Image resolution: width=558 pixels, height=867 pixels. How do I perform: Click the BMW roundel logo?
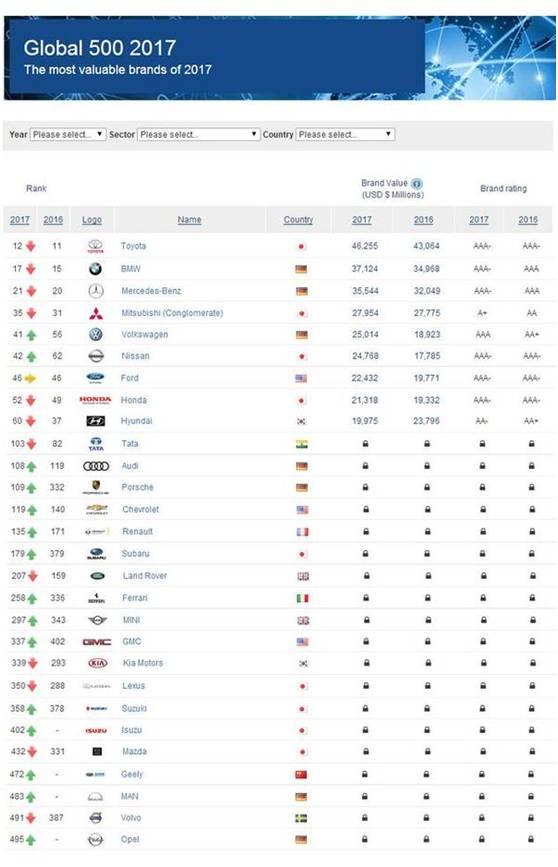click(95, 269)
